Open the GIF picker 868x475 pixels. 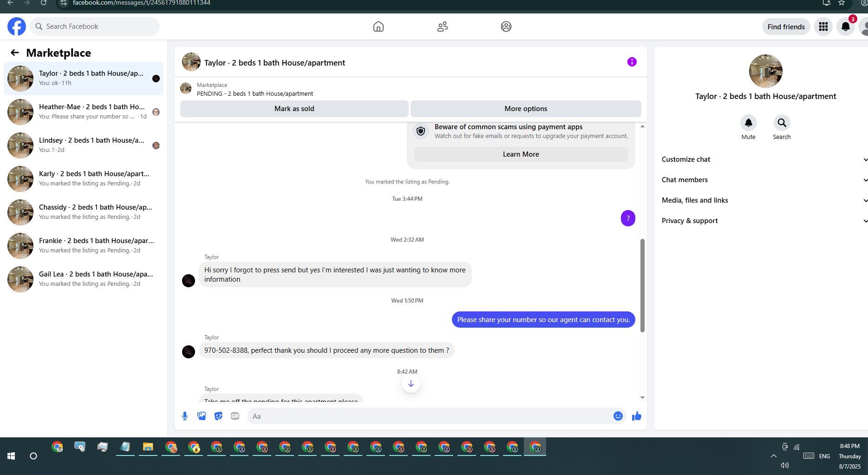coord(235,416)
